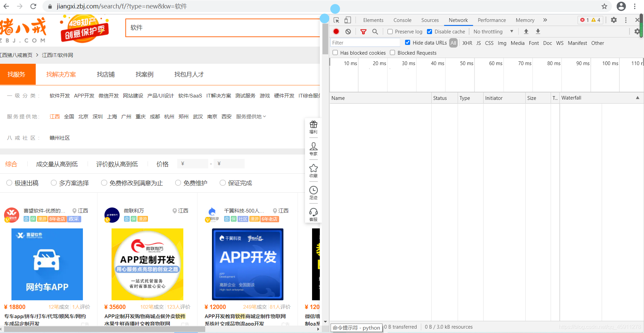
Task: Select the 免费修改到满意为止 option
Action: pos(104,183)
